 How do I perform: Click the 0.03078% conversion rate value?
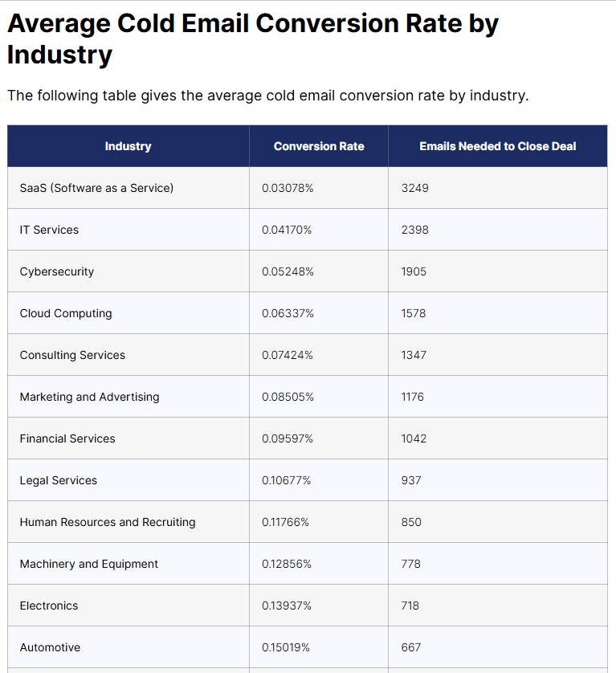click(288, 188)
